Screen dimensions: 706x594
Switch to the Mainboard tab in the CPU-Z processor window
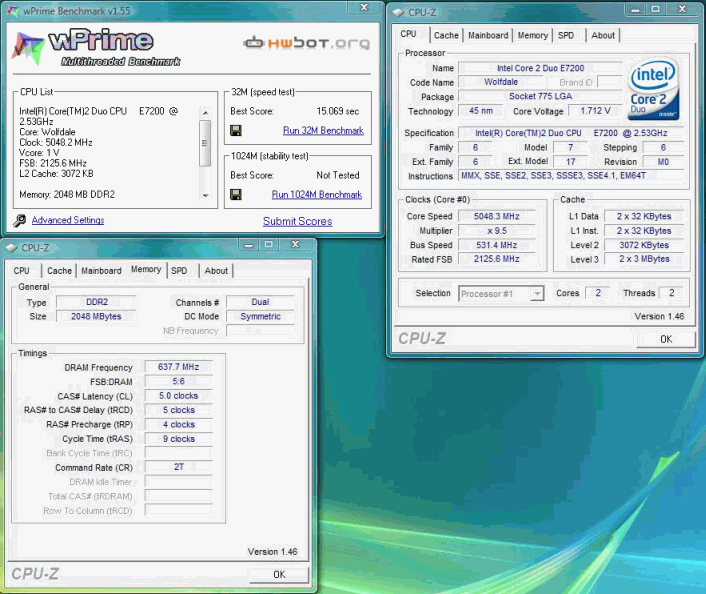coord(488,35)
